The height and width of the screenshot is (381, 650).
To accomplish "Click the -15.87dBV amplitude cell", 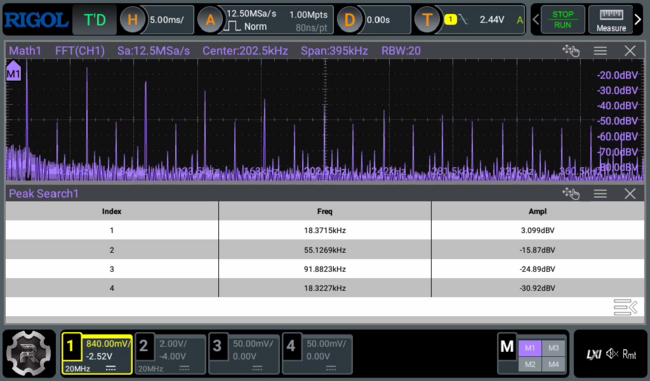I will click(x=538, y=250).
